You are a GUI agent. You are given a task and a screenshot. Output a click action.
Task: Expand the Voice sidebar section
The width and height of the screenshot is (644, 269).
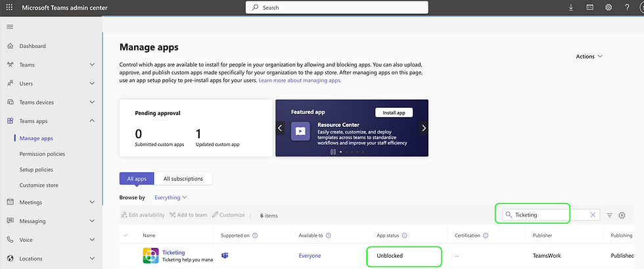(x=92, y=240)
